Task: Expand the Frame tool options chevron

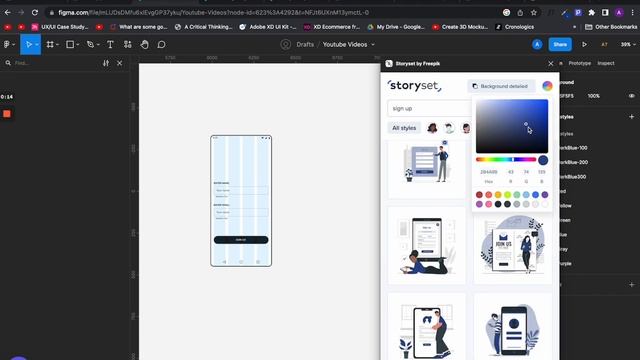Action: [x=57, y=44]
